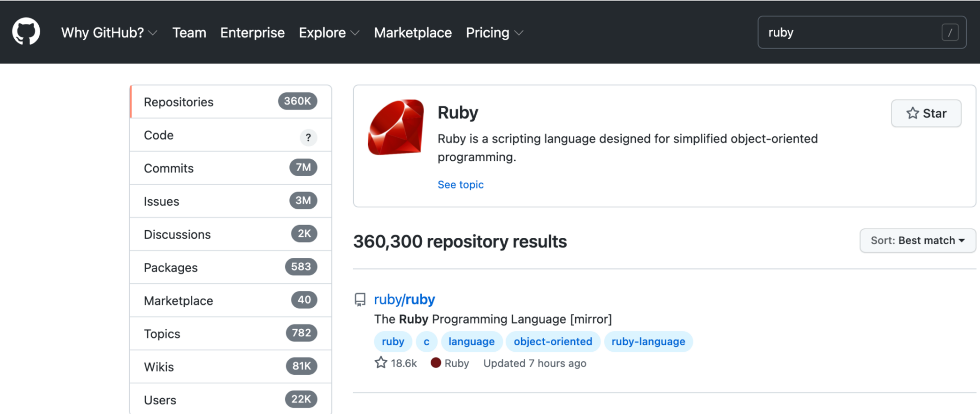Select the Code filter
The height and width of the screenshot is (414, 980).
click(231, 135)
